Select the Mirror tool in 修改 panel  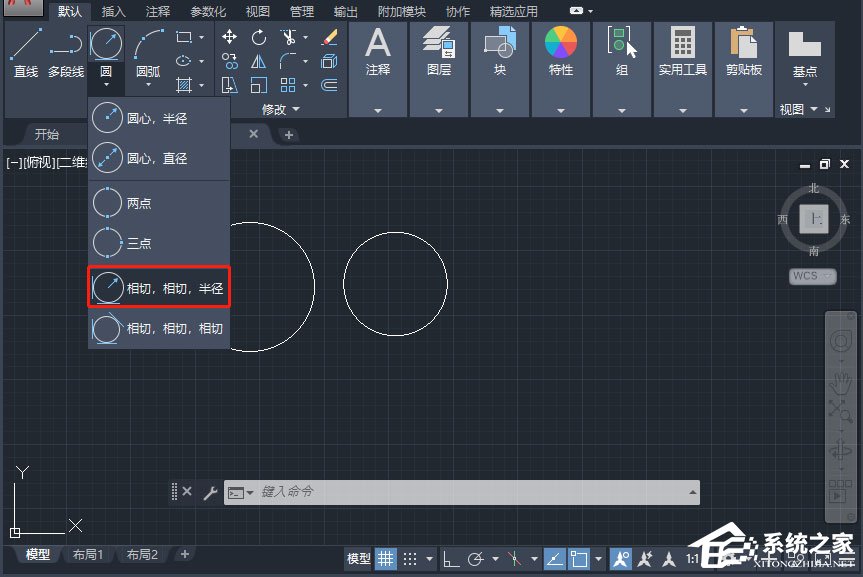257,61
